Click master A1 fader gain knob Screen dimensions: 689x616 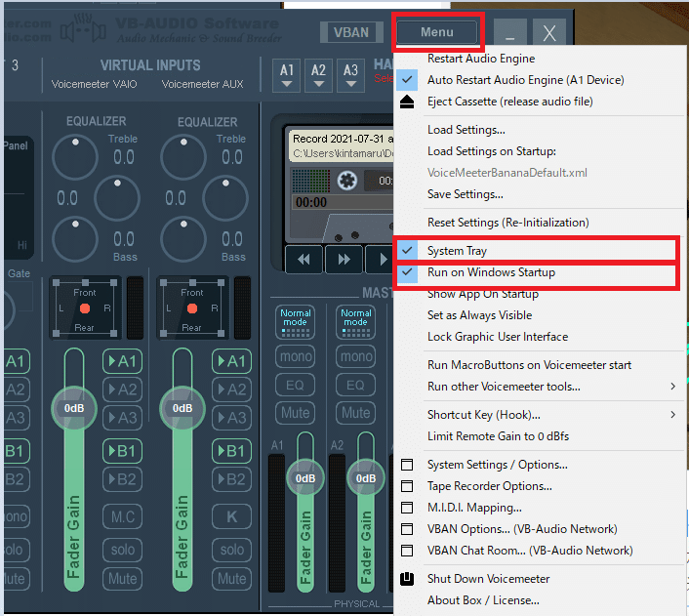pos(304,478)
